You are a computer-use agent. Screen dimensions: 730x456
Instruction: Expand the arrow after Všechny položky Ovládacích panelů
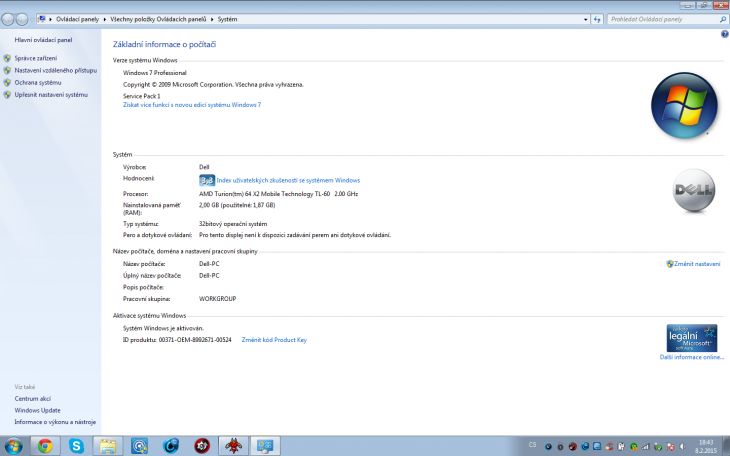click(x=212, y=19)
